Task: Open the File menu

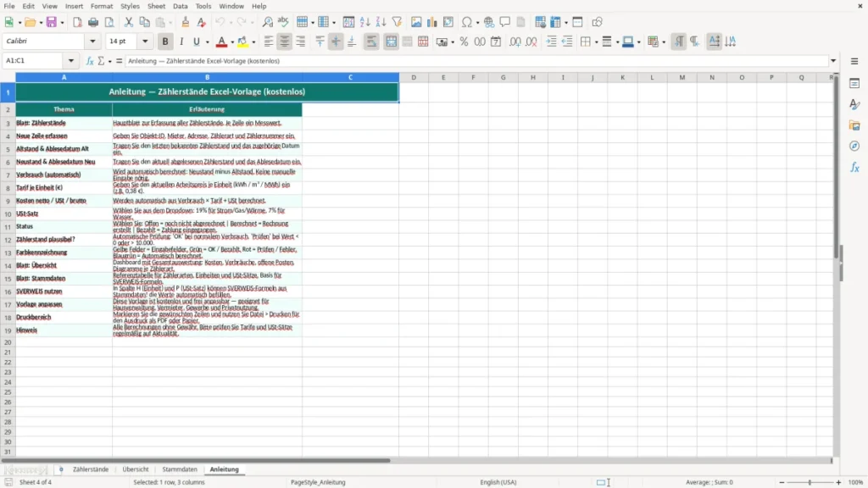Action: coord(9,6)
